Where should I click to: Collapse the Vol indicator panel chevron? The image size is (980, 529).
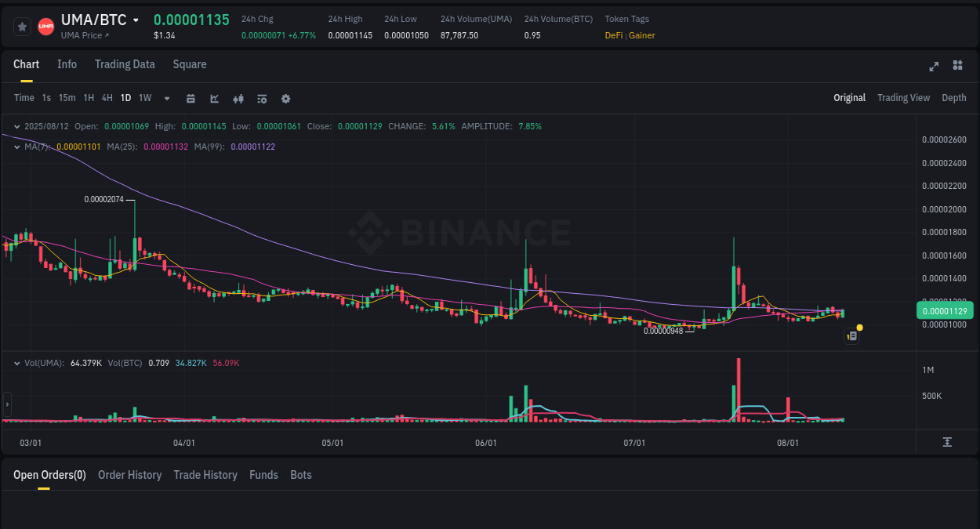(x=17, y=363)
